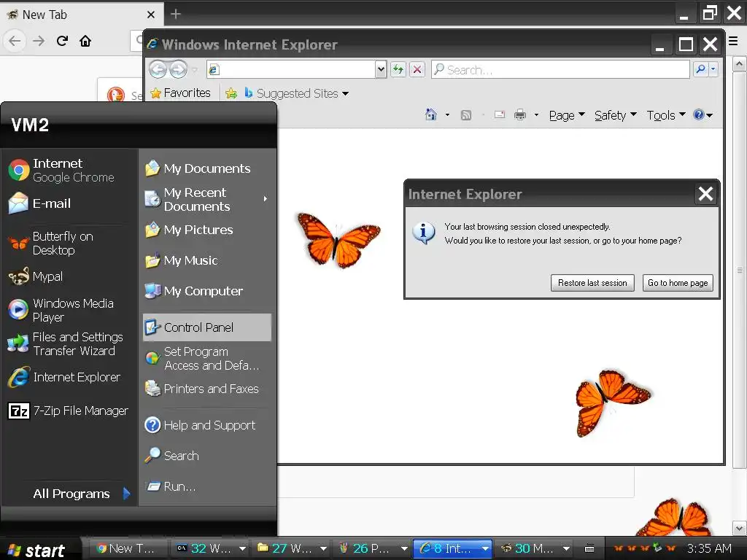Click the Start button
This screenshot has width=747, height=560.
(36, 550)
